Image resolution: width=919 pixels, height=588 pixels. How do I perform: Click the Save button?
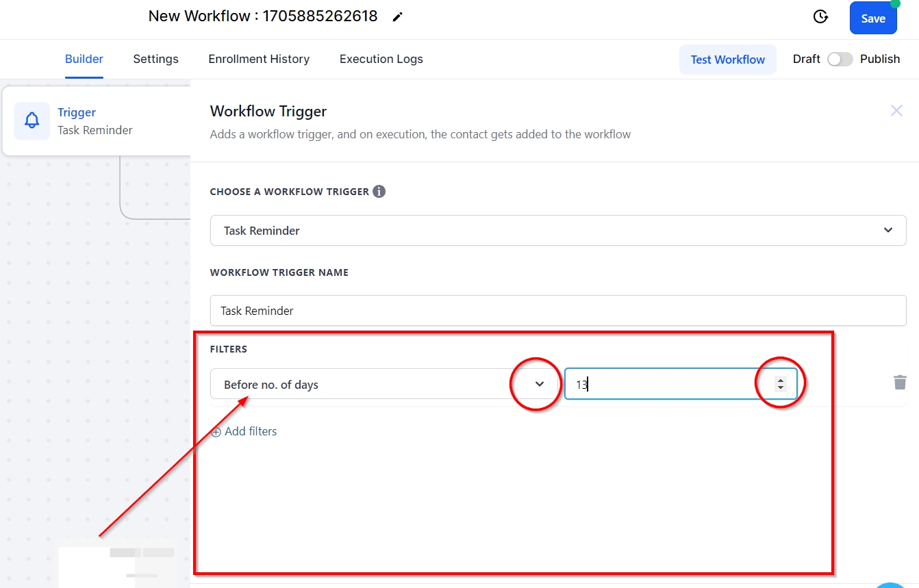tap(873, 18)
